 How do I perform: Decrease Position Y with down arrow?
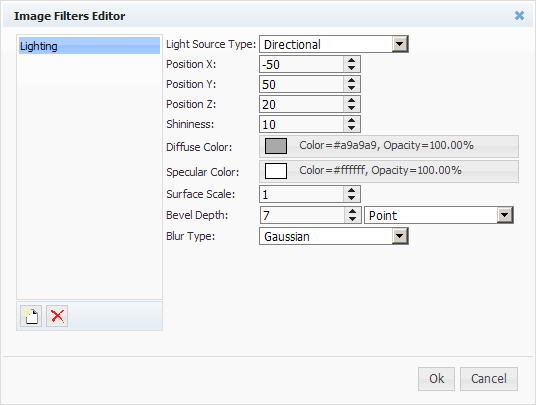pyautogui.click(x=351, y=88)
